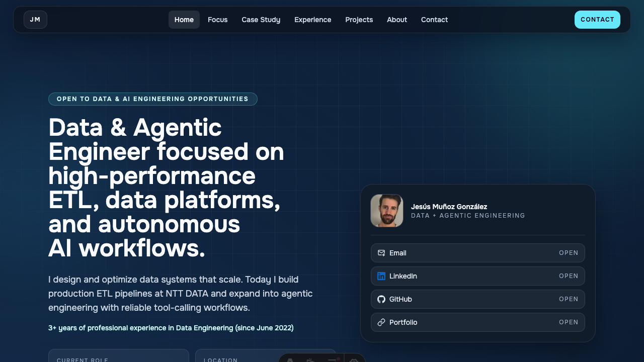Select Experience in the navigation menu
The height and width of the screenshot is (362, 644).
(312, 20)
